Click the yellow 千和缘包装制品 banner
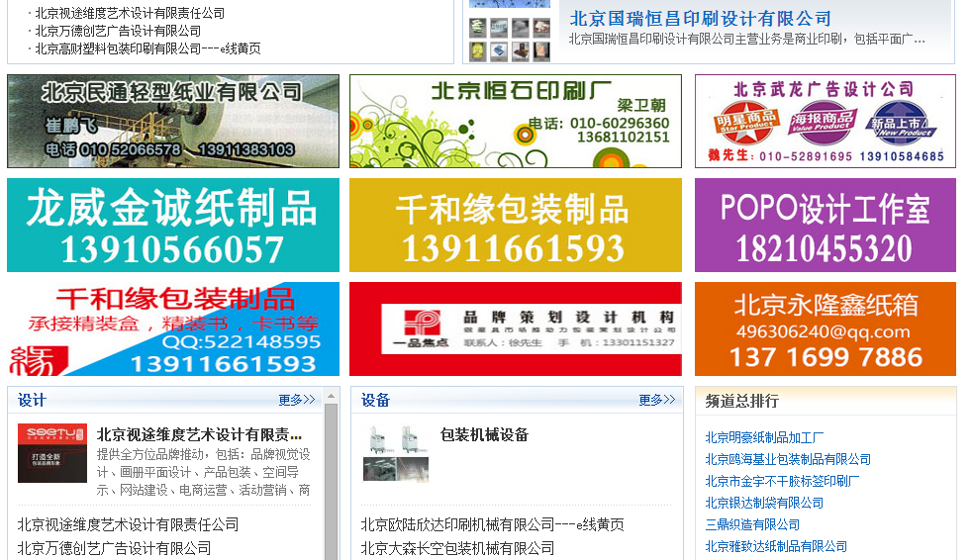 (x=515, y=225)
